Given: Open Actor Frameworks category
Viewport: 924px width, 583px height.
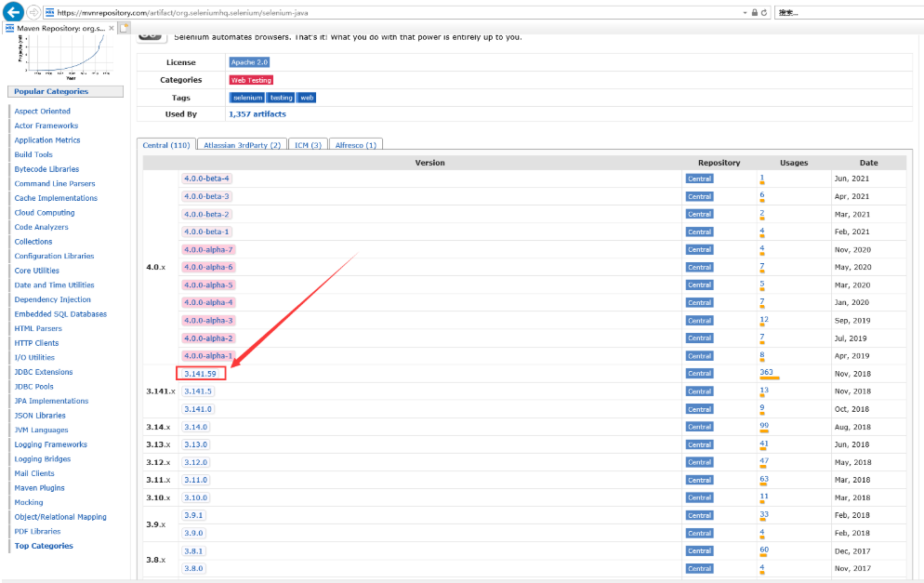Looking at the screenshot, I should [x=46, y=126].
